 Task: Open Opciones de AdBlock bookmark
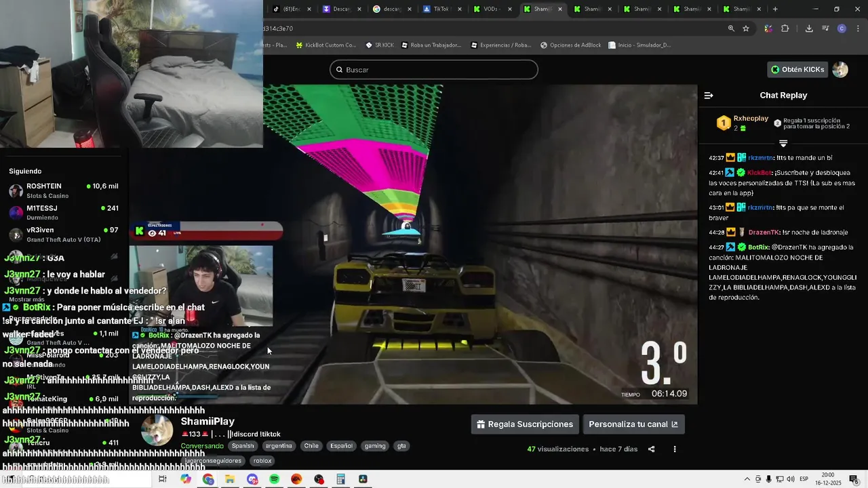pos(571,45)
